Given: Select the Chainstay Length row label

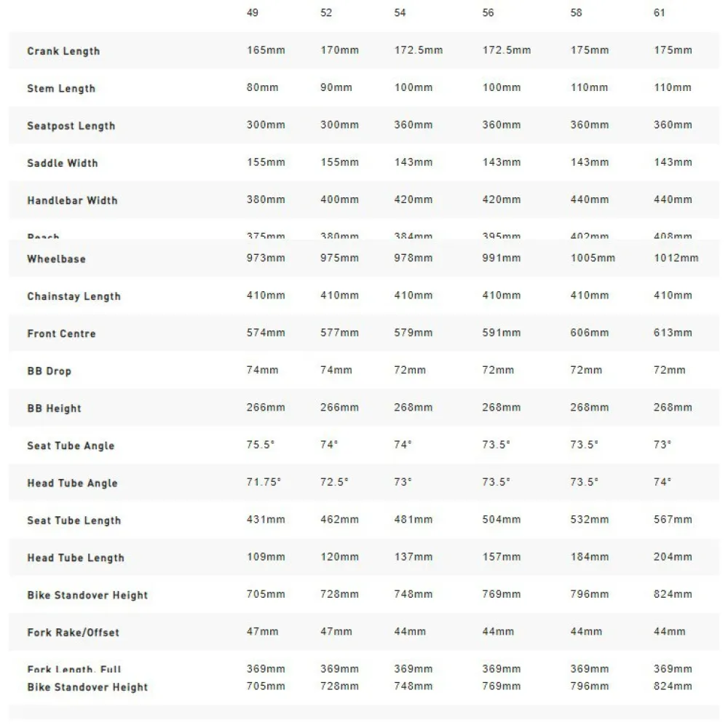Looking at the screenshot, I should pyautogui.click(x=74, y=296).
